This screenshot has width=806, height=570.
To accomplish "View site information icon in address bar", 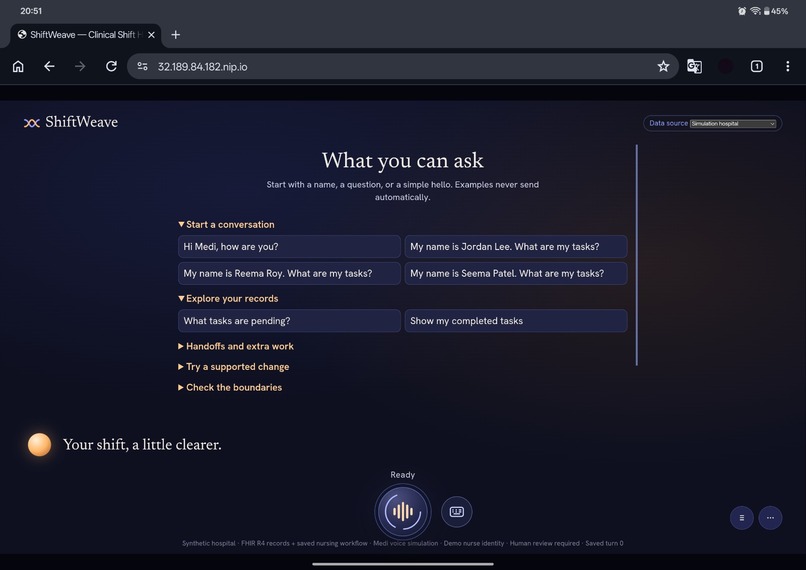I will point(142,66).
